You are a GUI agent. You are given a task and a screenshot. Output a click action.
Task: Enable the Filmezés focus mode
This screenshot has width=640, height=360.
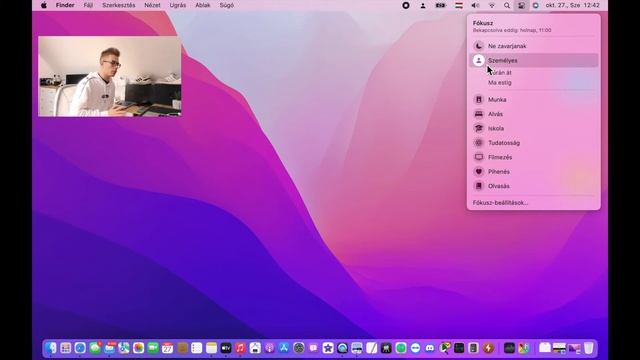(533, 157)
